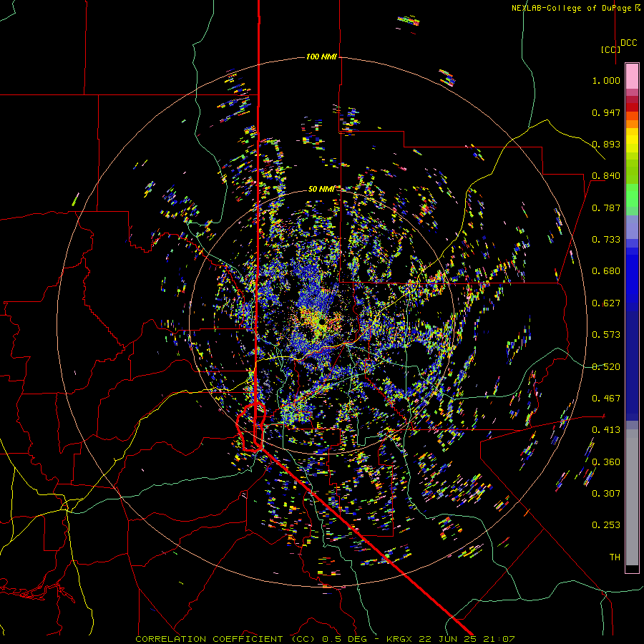Viewport: 644px width, 644px height.
Task: Pick the orange segment of color scale
Action: (632, 124)
